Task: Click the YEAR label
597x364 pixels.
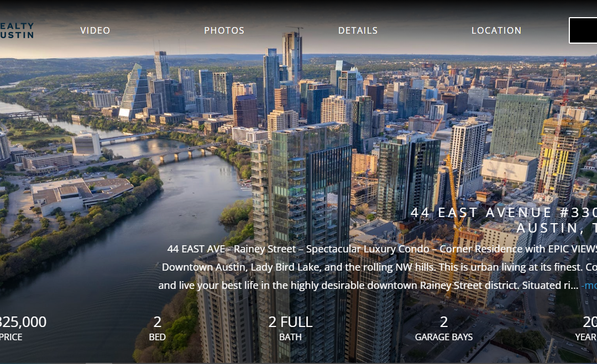Action: tap(586, 337)
